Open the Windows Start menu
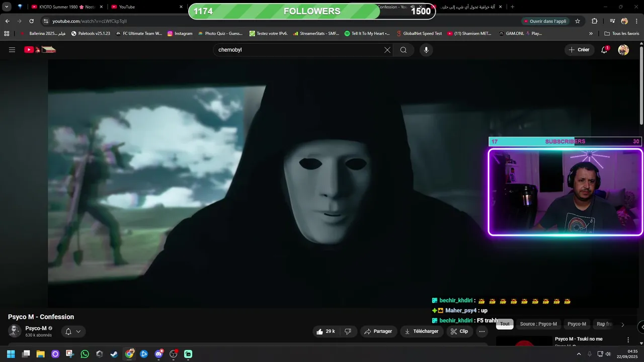Screen dimensions: 644x362 [11, 354]
